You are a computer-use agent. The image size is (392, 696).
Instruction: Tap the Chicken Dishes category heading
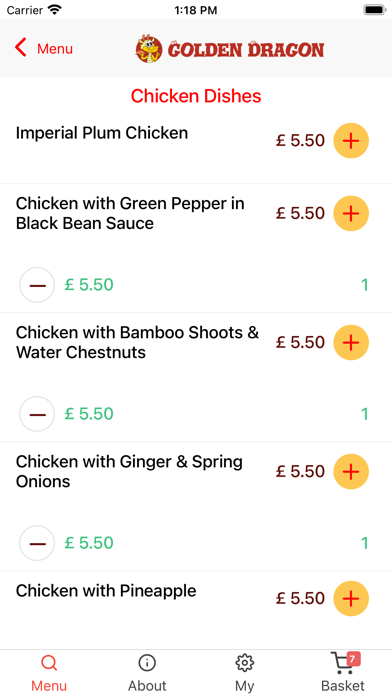(196, 96)
